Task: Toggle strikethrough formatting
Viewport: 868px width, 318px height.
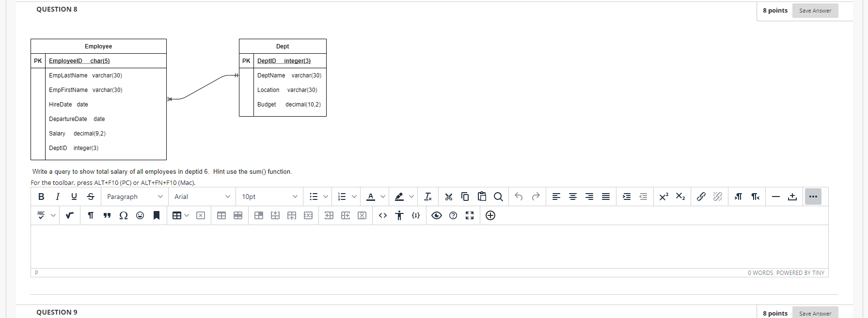Action: pos(91,197)
